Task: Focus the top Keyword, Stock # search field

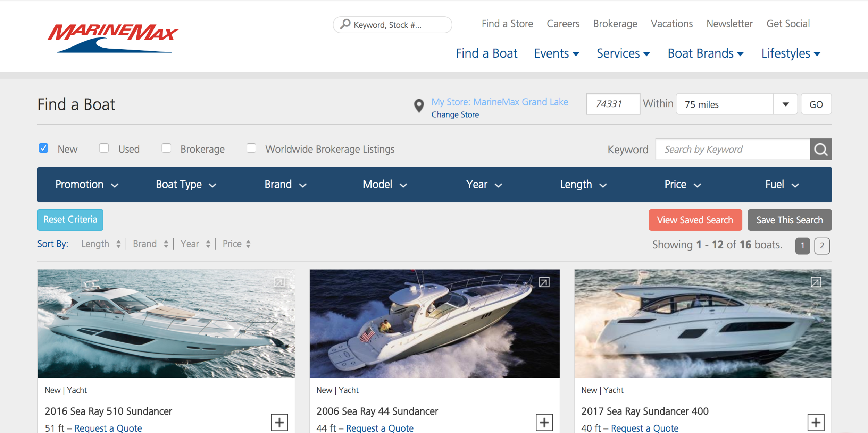Action: (x=392, y=25)
